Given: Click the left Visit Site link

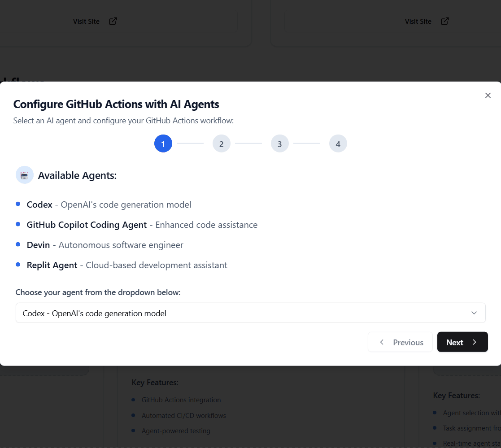Looking at the screenshot, I should [86, 21].
